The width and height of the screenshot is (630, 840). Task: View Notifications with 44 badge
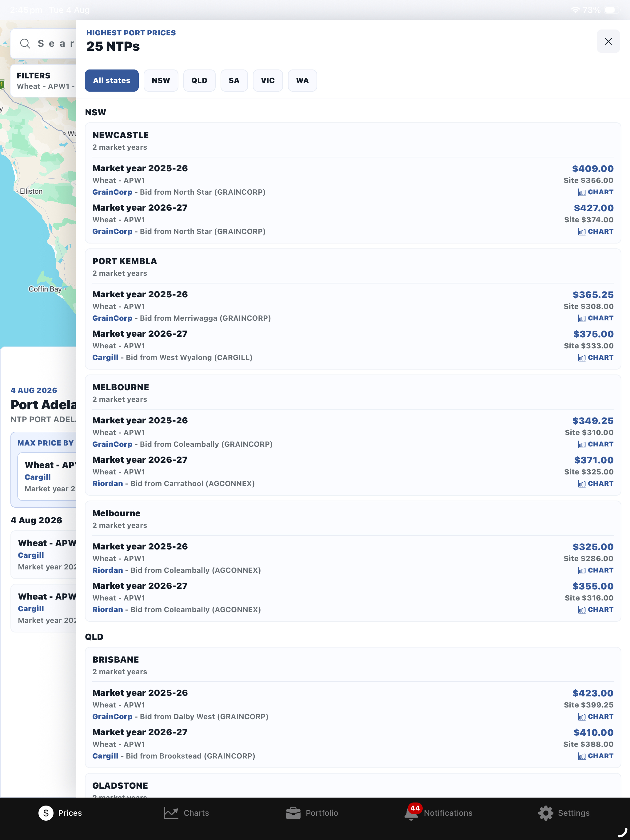(x=438, y=812)
